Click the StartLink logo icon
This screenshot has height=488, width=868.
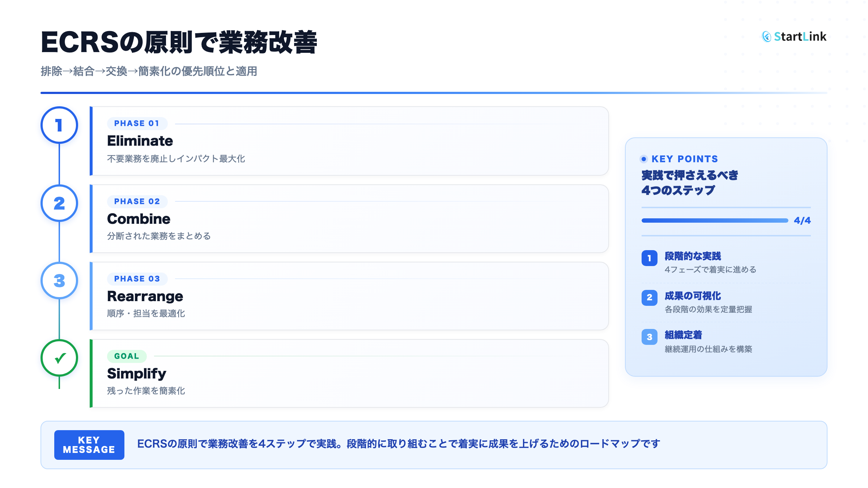click(766, 37)
